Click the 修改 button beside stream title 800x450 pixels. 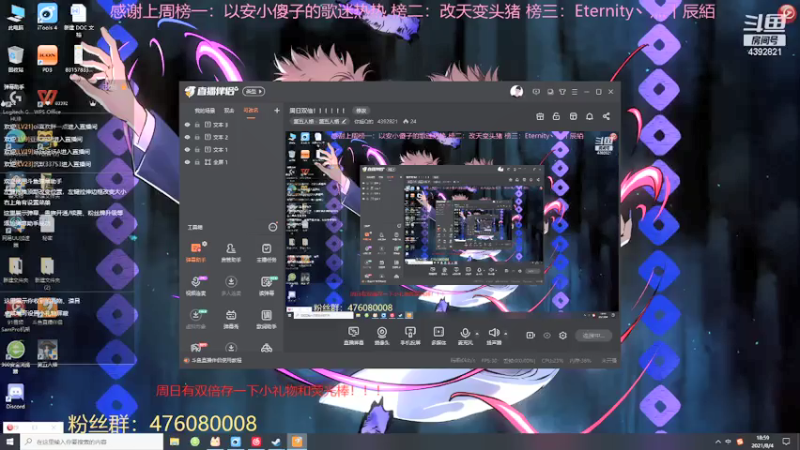tap(361, 111)
